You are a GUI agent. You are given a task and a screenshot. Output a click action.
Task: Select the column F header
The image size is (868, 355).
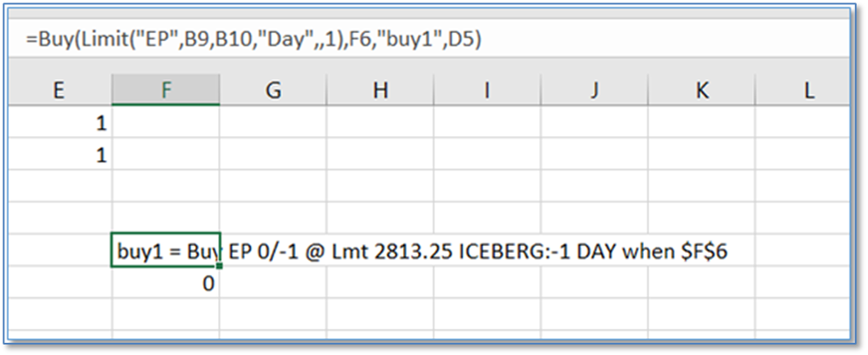click(166, 90)
